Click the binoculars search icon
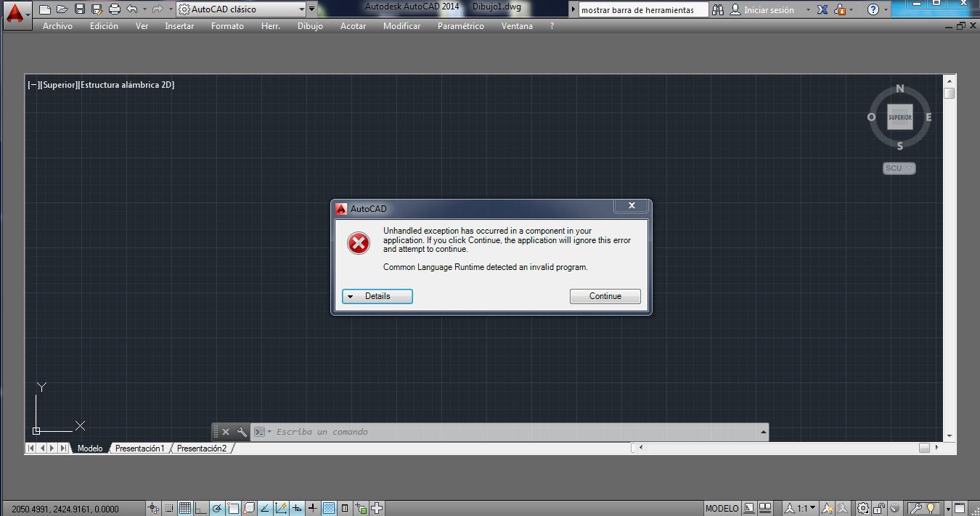 (x=717, y=10)
